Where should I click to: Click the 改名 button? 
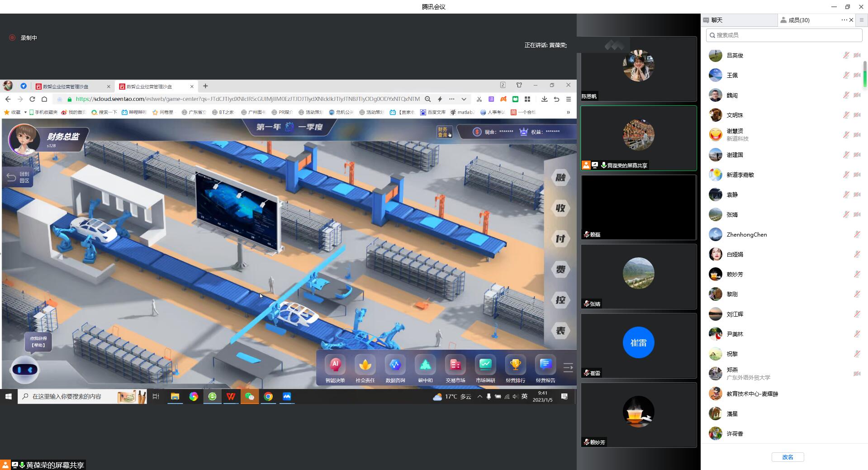point(787,457)
